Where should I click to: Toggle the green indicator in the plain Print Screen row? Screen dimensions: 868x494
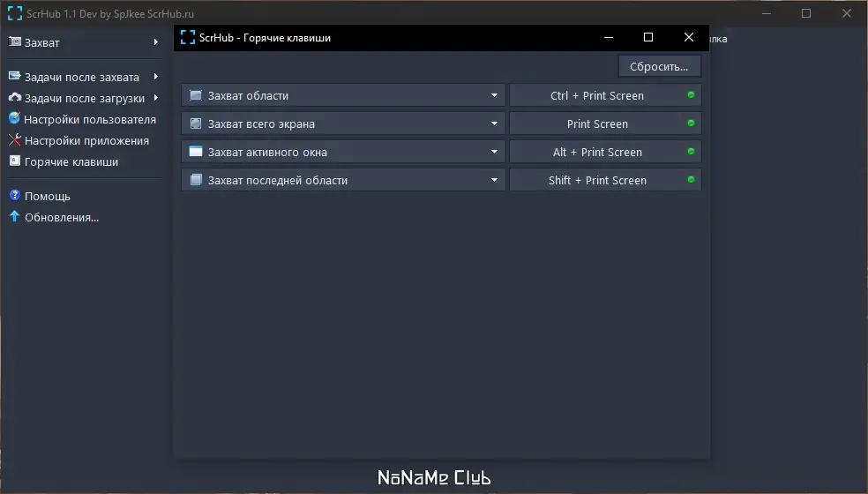(691, 123)
